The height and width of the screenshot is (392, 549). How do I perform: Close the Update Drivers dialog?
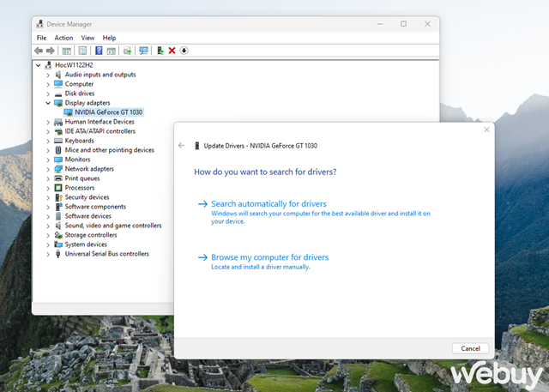(x=486, y=130)
